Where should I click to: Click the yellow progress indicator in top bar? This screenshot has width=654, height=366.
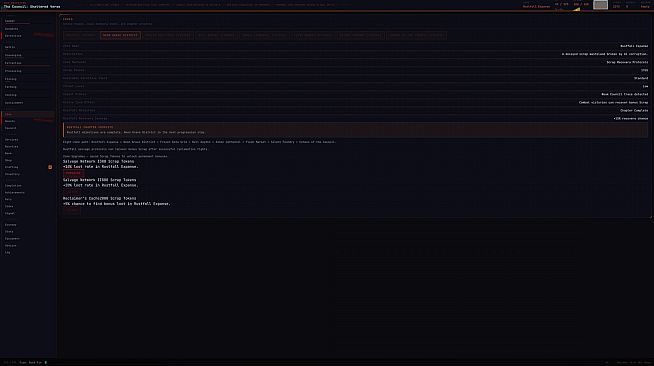pos(576,9)
